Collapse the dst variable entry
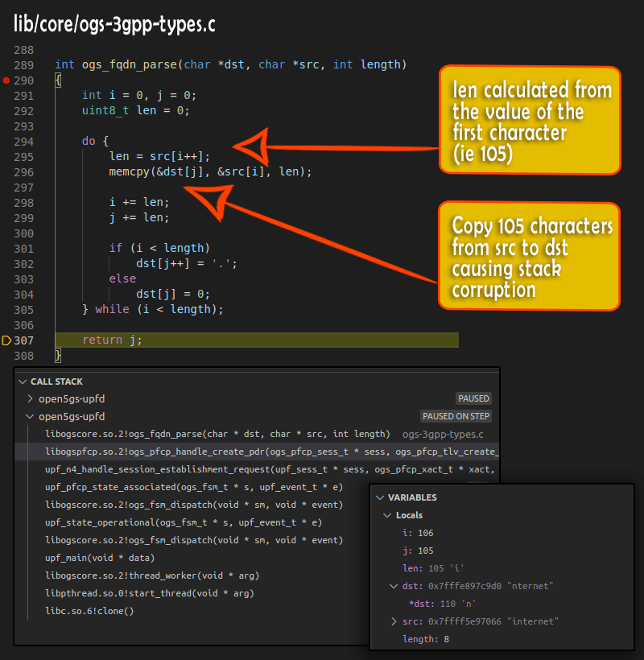Image resolution: width=644 pixels, height=660 pixels. [394, 586]
